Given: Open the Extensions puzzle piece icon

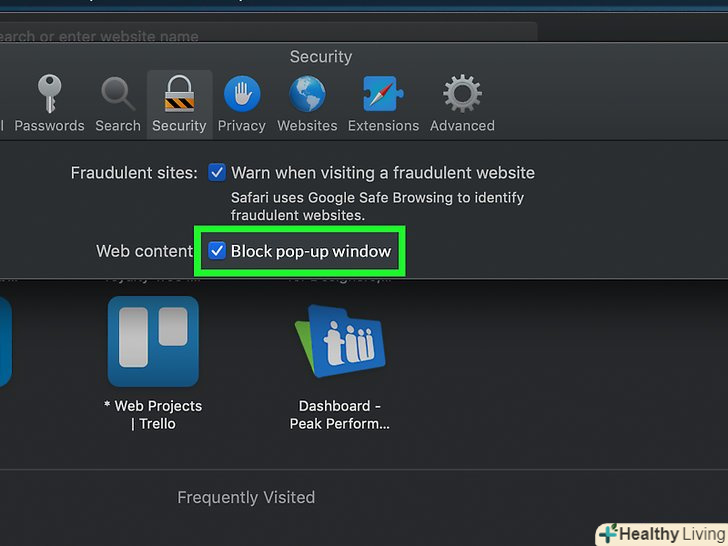Looking at the screenshot, I should coord(383,94).
